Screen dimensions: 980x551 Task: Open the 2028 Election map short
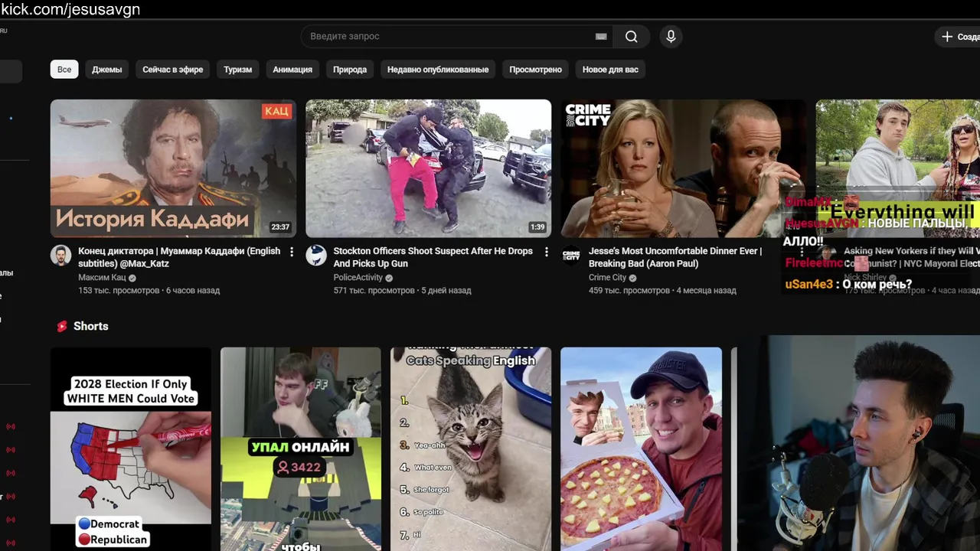[131, 449]
